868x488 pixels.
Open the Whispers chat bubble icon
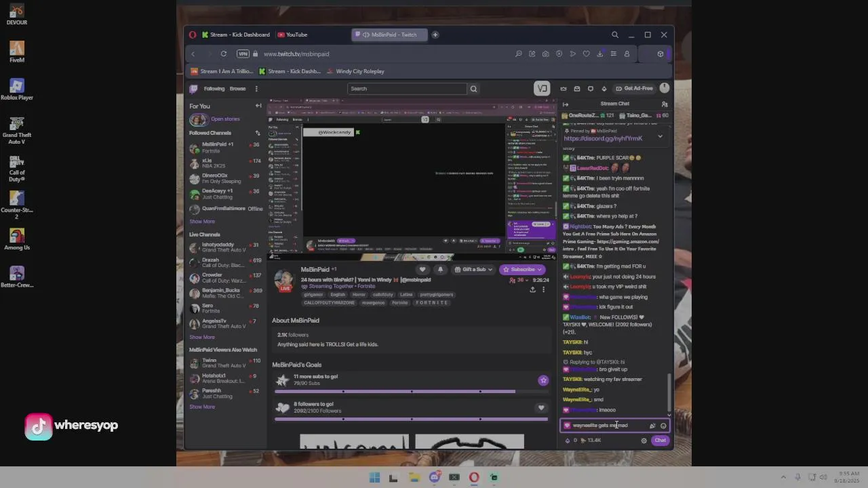pyautogui.click(x=591, y=89)
